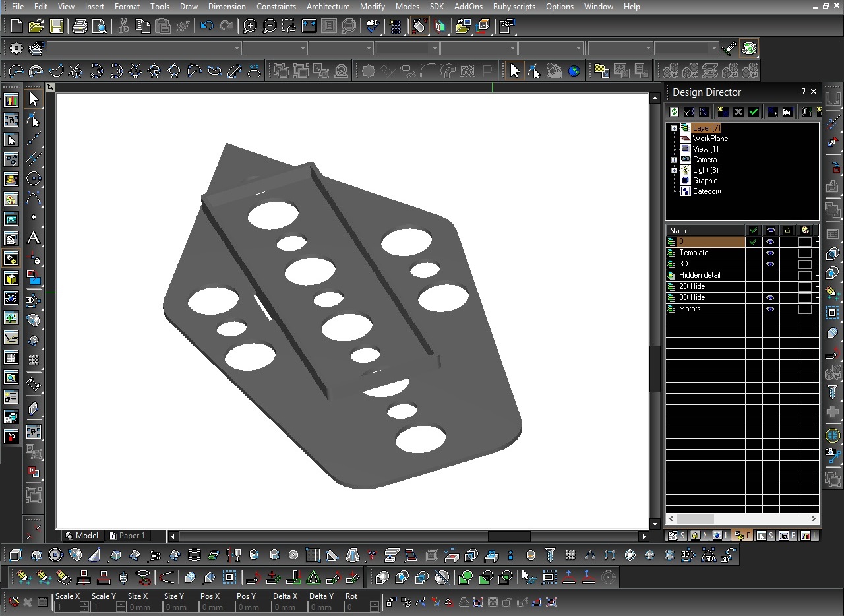The image size is (844, 616).
Task: Activate the Zoom Window tool
Action: [289, 26]
